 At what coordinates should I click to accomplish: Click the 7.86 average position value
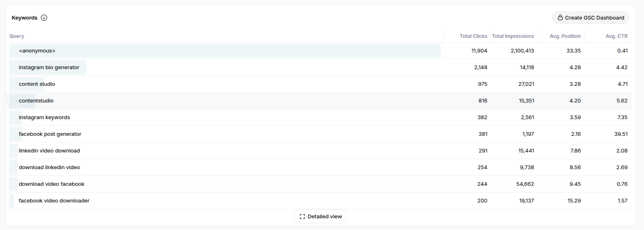(x=575, y=151)
